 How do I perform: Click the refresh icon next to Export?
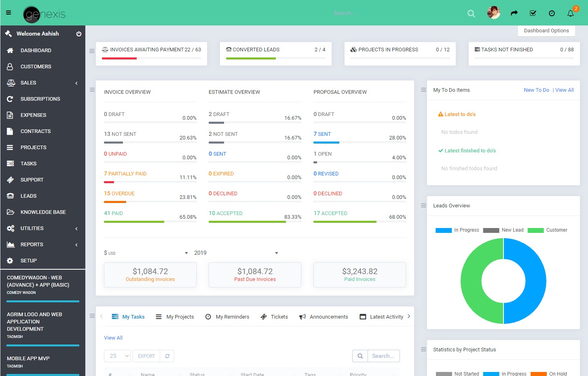pyautogui.click(x=167, y=356)
